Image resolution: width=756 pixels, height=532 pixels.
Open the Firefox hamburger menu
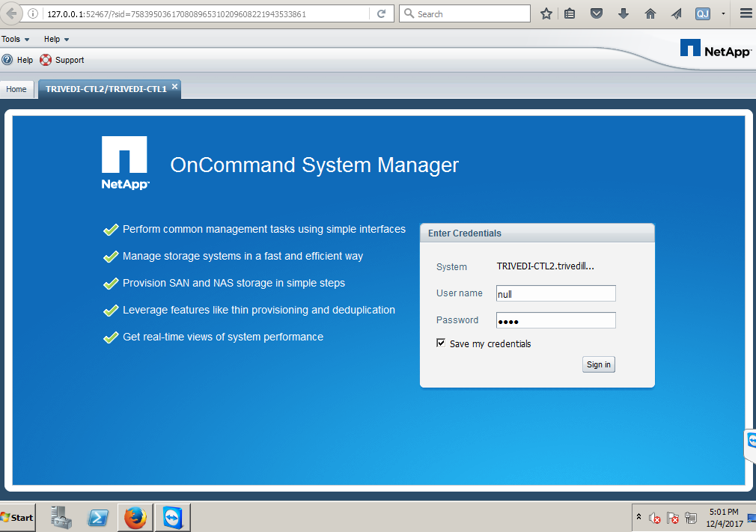tap(746, 13)
